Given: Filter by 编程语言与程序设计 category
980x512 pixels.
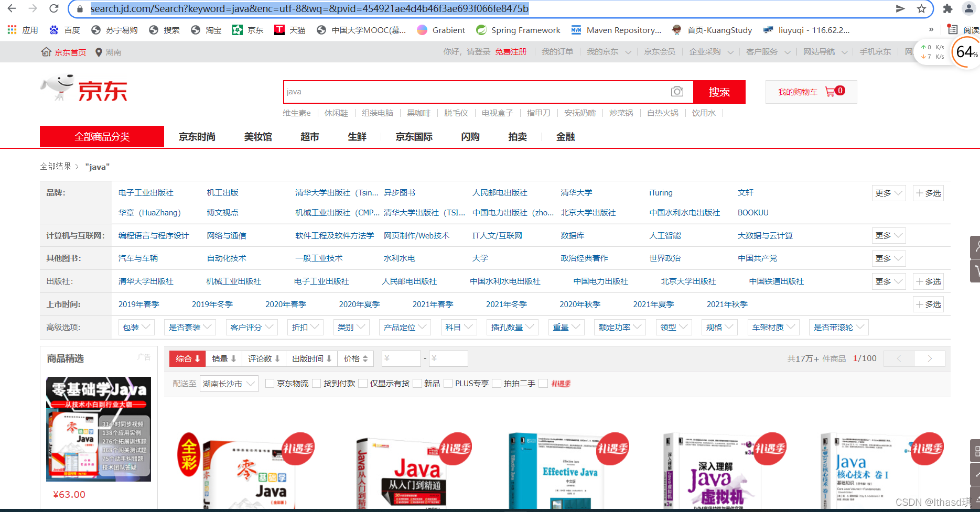Looking at the screenshot, I should [154, 236].
